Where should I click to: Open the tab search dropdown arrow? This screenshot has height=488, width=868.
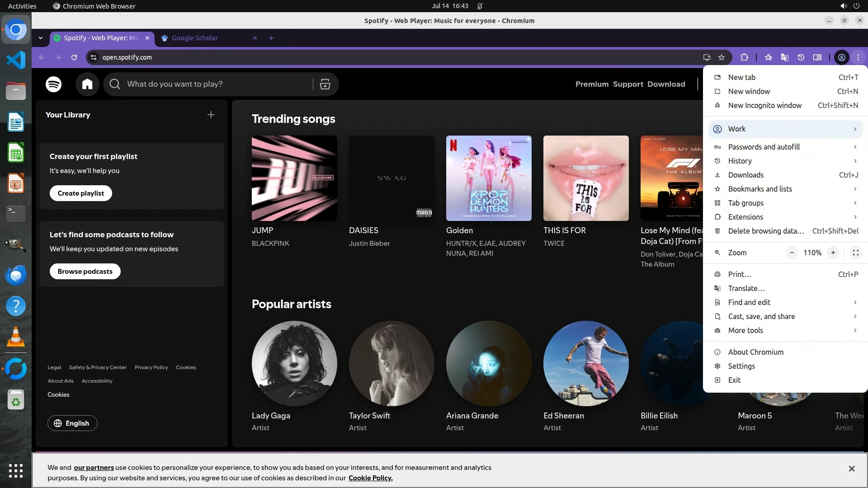(x=41, y=38)
